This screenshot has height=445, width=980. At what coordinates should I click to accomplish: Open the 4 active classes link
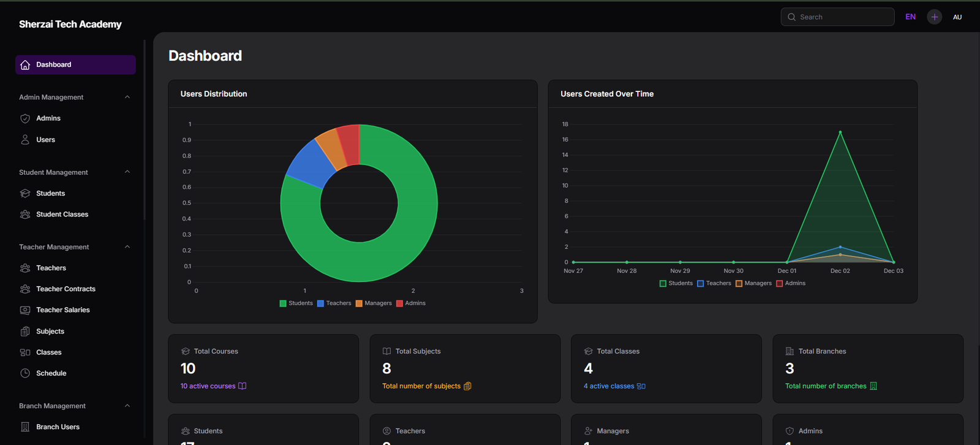(609, 386)
